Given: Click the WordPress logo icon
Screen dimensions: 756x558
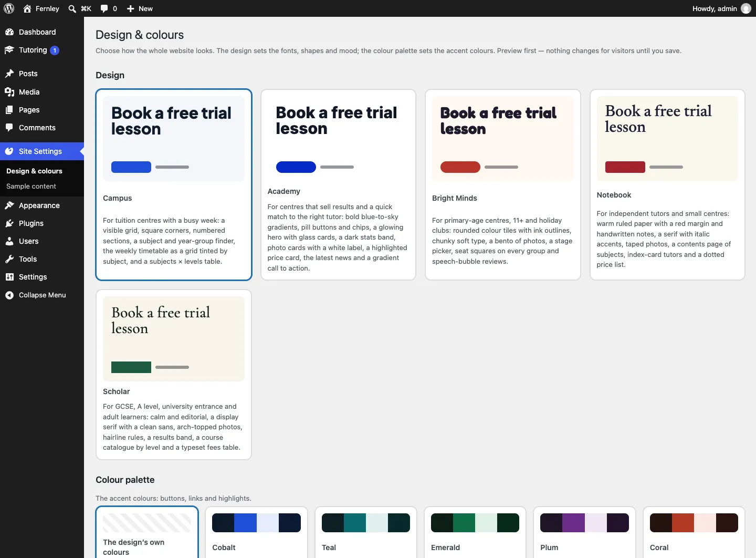Looking at the screenshot, I should (9, 8).
